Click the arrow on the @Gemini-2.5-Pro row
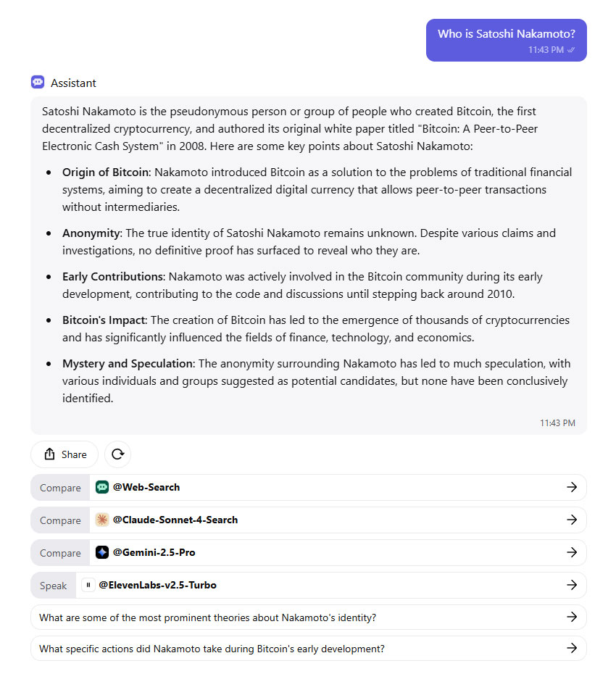Viewport: 616px width, 674px height. pos(572,552)
